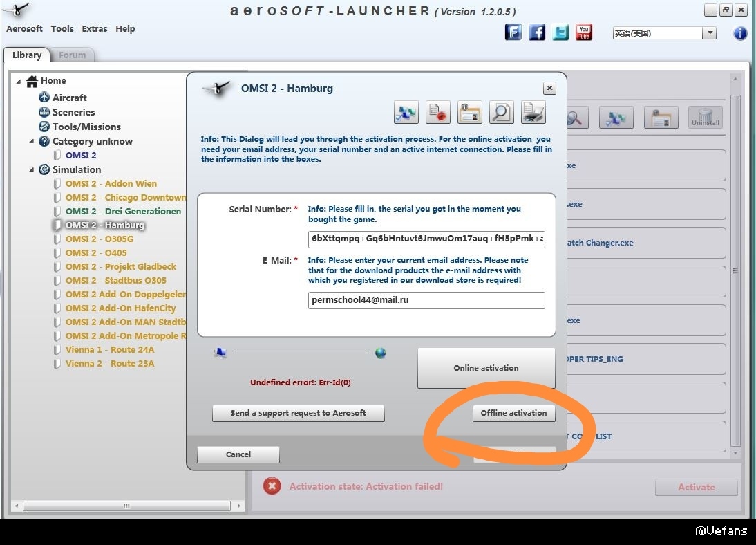
Task: Click the Serial Number input field
Action: click(426, 239)
